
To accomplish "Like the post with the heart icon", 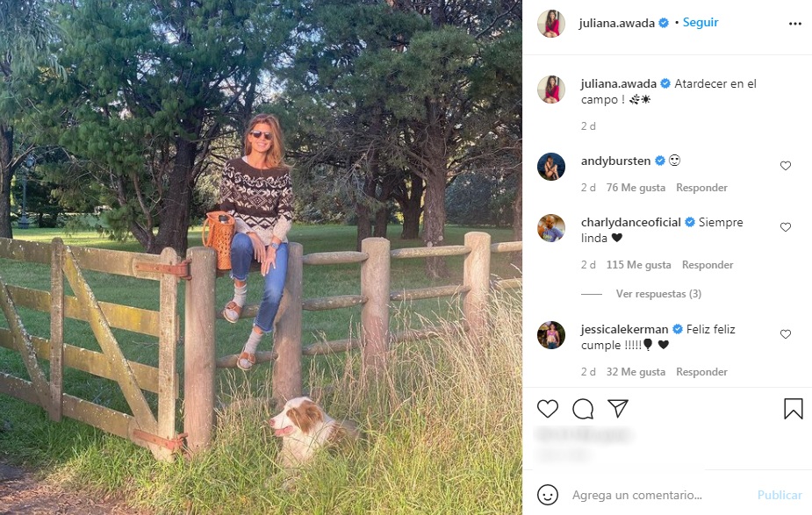I will (x=548, y=409).
